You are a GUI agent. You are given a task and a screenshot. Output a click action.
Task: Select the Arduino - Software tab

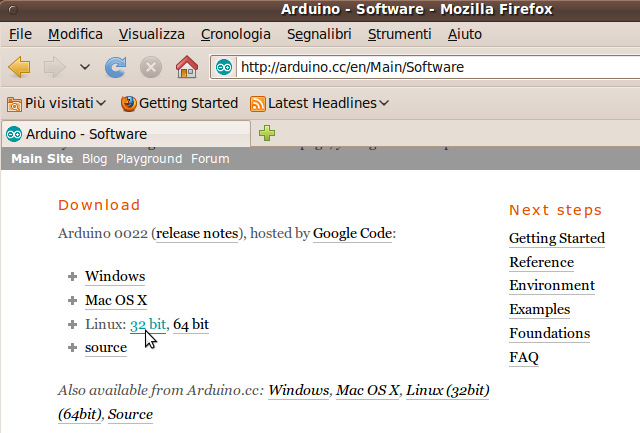86,133
